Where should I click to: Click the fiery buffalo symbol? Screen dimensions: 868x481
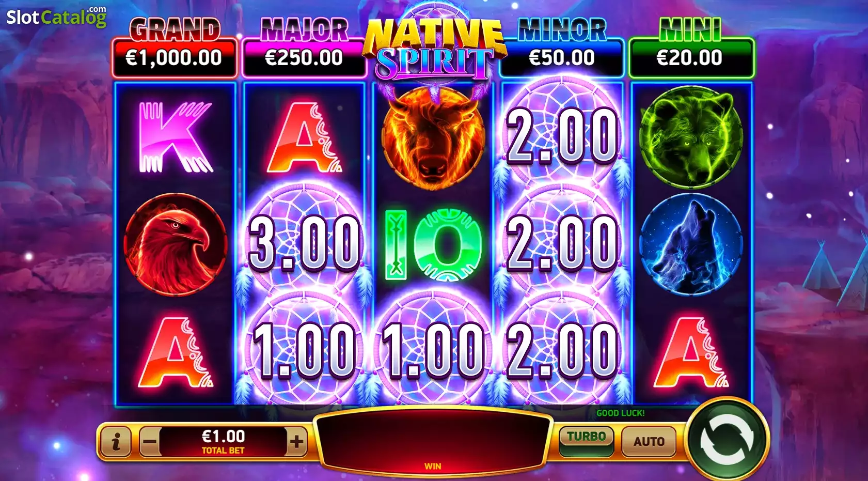click(x=433, y=137)
